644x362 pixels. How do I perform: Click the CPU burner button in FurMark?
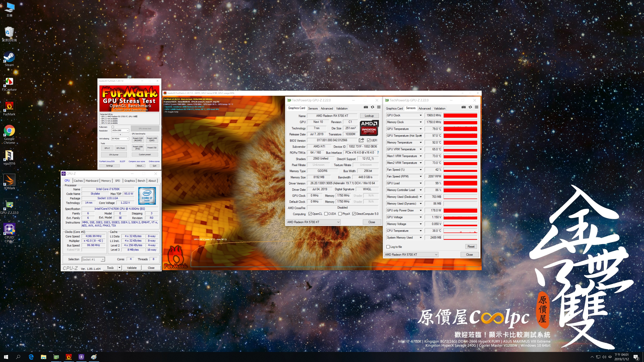pos(114,155)
